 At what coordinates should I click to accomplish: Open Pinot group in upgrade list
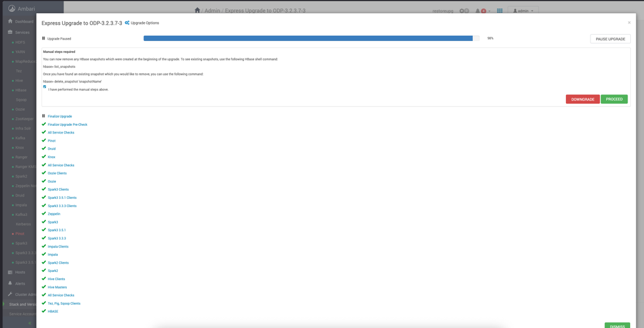tap(52, 140)
